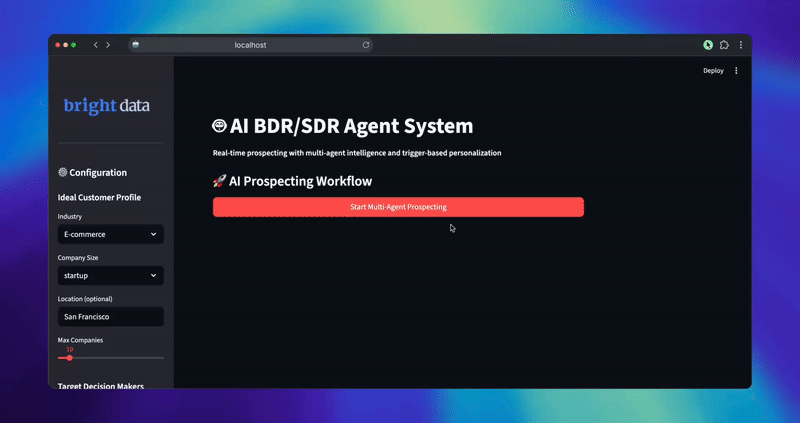
Task: Click the rocket icon by AI Prospecting Workflow
Action: pos(219,181)
